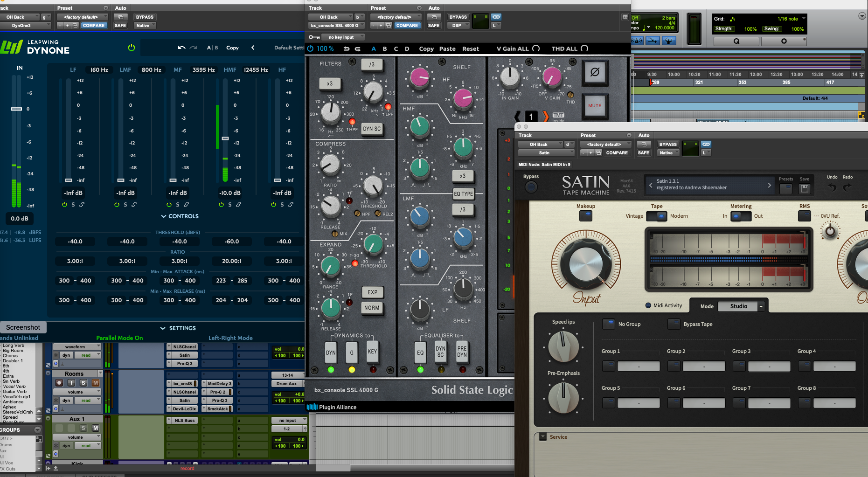Image resolution: width=868 pixels, height=477 pixels.
Task: Toggle Satin Makeup switch
Action: click(586, 215)
